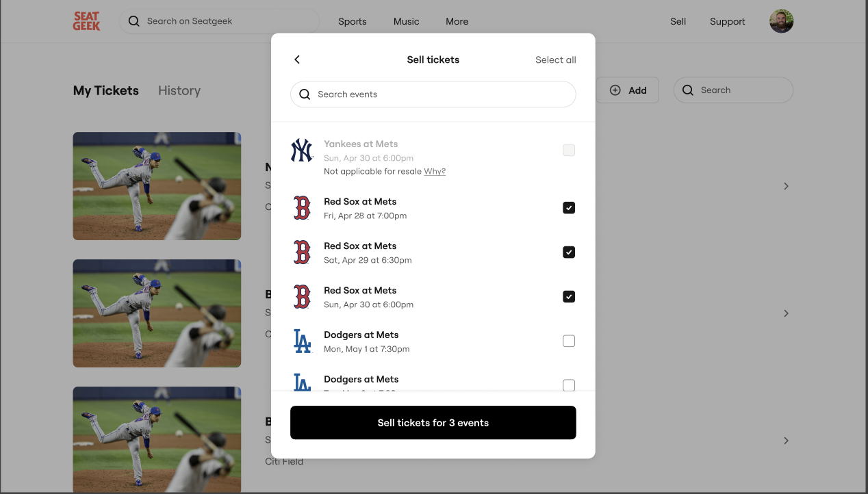The image size is (868, 494).
Task: Open the third ticket's chevron arrow
Action: 786,441
